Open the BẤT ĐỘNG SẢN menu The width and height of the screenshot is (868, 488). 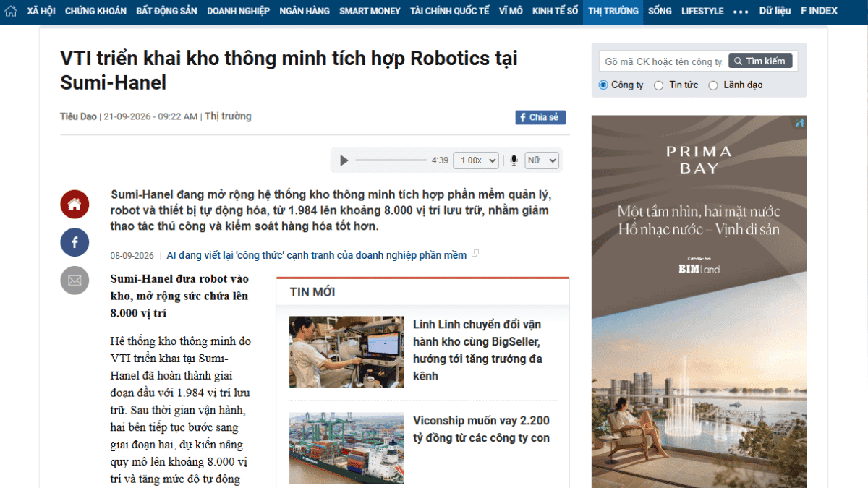[166, 12]
